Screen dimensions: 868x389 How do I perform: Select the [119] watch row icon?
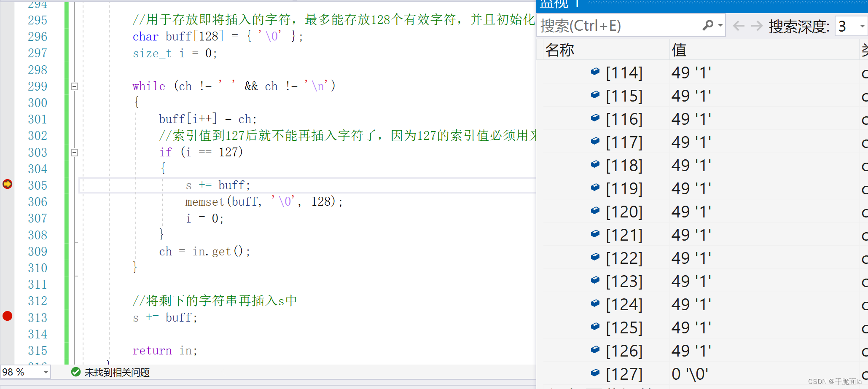tap(595, 187)
